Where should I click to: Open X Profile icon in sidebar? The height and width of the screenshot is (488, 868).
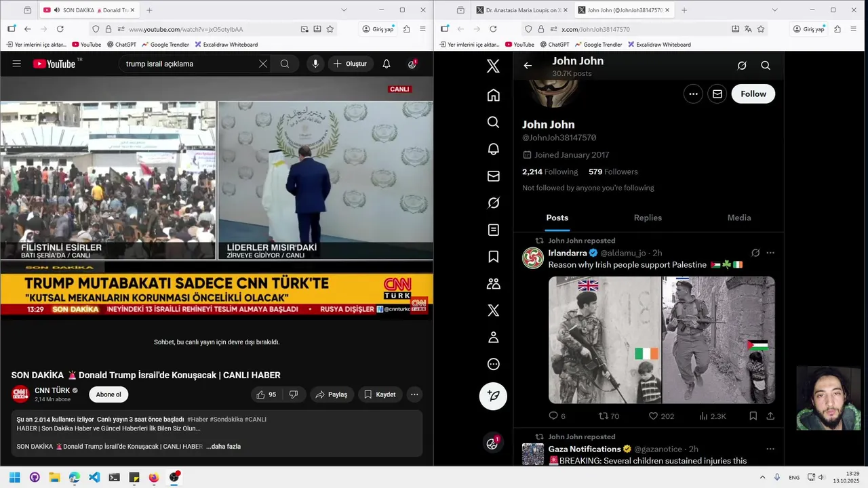[493, 337]
